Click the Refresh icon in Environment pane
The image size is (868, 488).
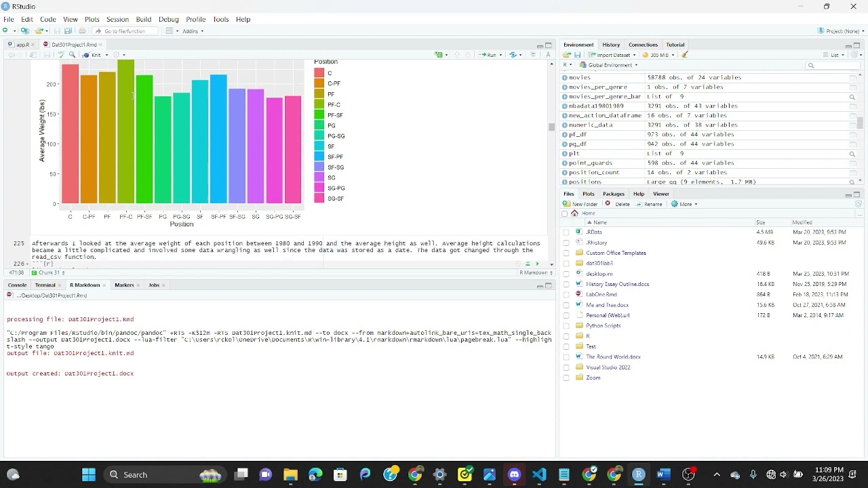(x=855, y=55)
